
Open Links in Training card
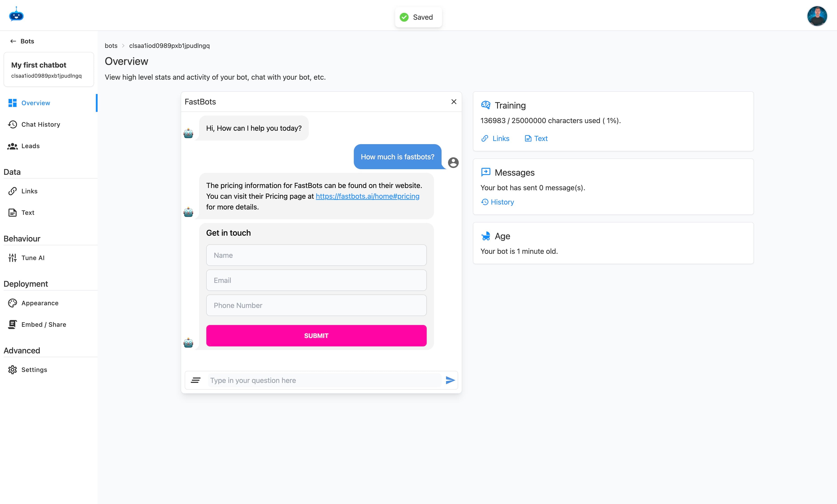tap(496, 139)
